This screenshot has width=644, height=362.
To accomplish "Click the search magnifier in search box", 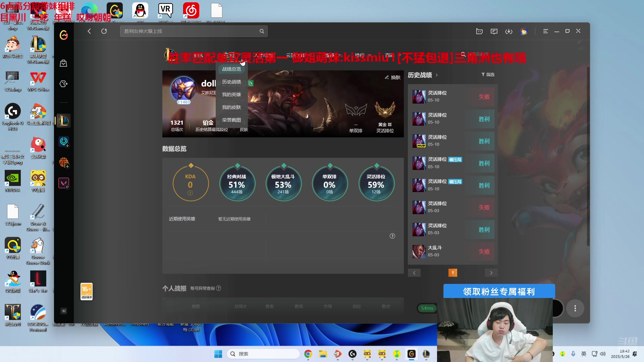I will 262,31.
